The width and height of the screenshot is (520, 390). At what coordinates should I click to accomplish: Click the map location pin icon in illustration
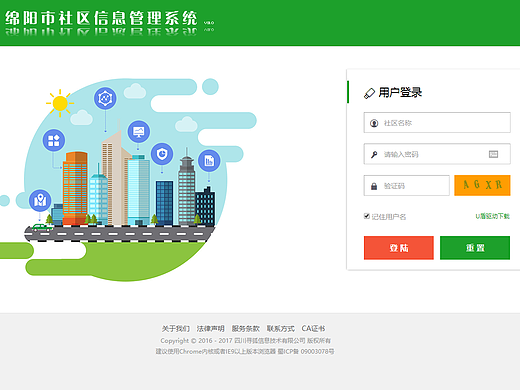(x=40, y=200)
